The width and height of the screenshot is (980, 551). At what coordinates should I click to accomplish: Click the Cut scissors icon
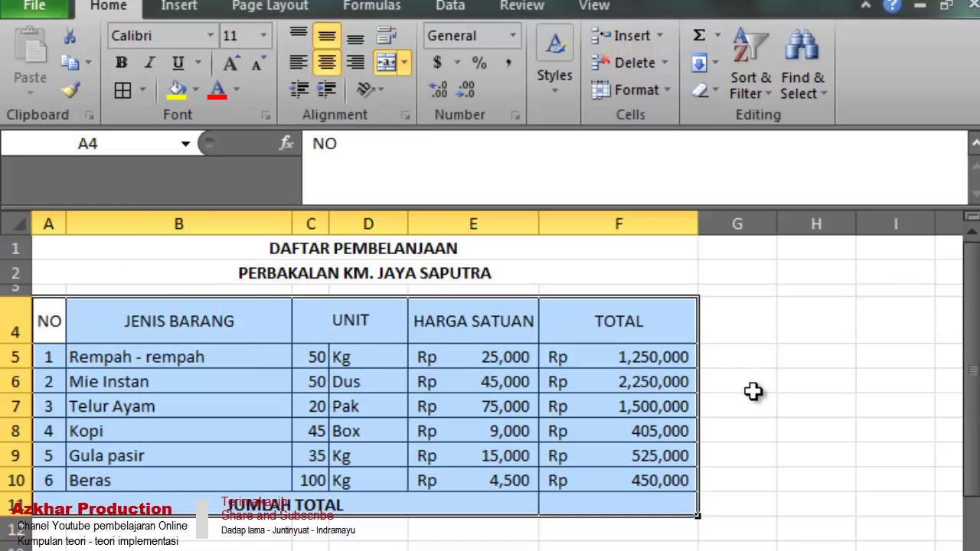(70, 36)
